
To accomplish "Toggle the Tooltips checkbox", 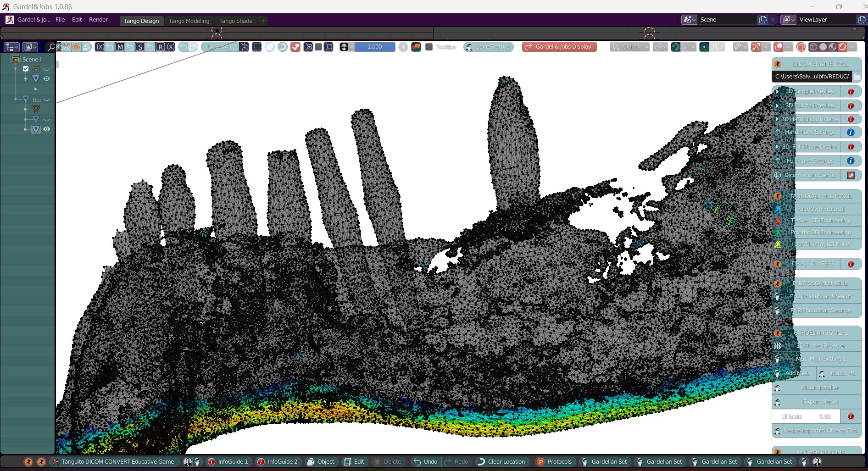I will (x=429, y=47).
